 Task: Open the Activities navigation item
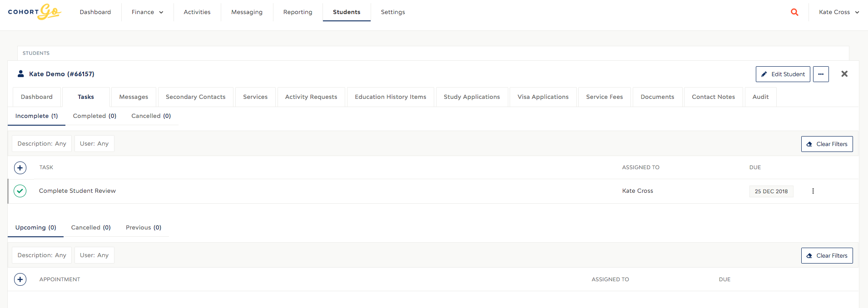(197, 12)
